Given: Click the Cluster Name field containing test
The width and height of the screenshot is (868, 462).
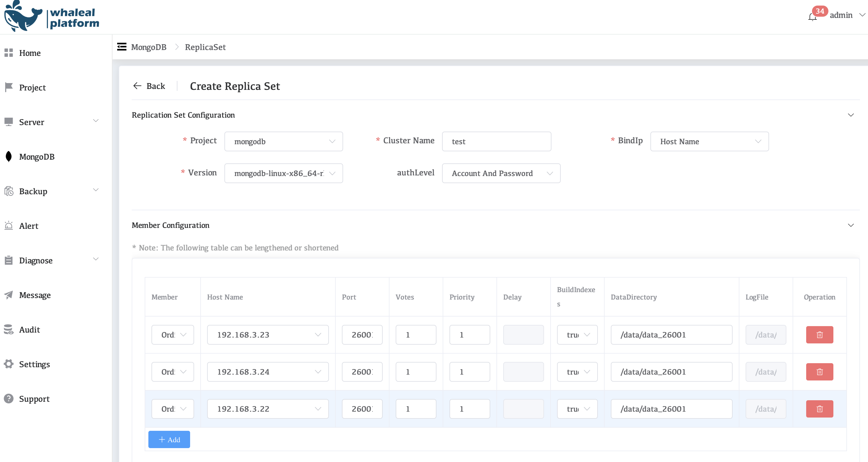Looking at the screenshot, I should (x=496, y=141).
